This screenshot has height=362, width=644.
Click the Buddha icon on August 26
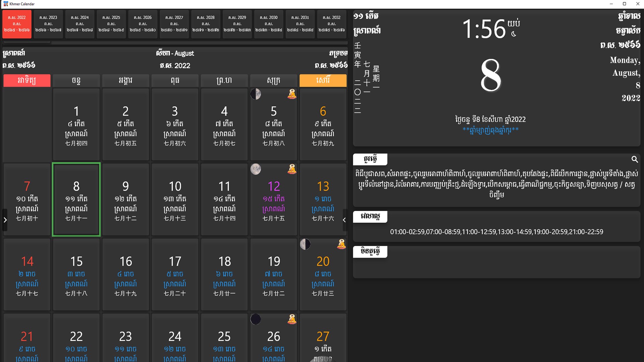click(292, 319)
